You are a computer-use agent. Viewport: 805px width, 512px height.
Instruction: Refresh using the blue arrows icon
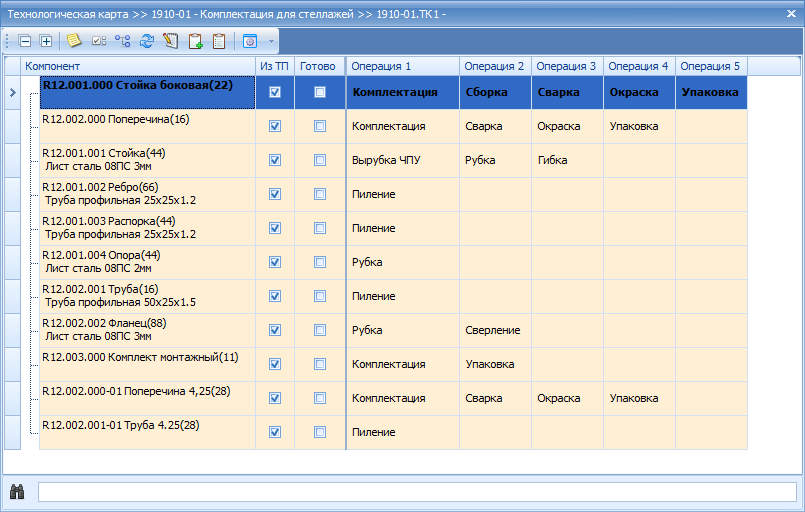click(147, 41)
